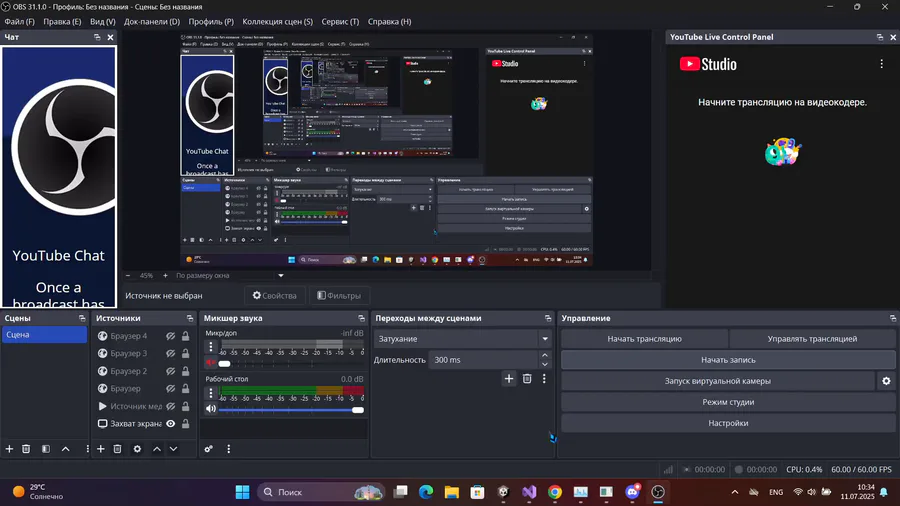Viewport: 900px width, 506px height.
Task: Open the Профиль menu
Action: click(211, 22)
